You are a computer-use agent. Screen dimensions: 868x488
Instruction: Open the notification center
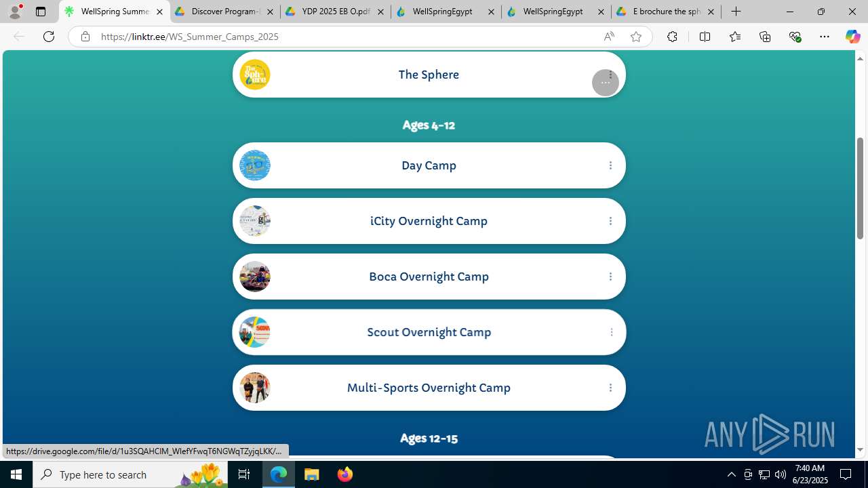click(846, 474)
